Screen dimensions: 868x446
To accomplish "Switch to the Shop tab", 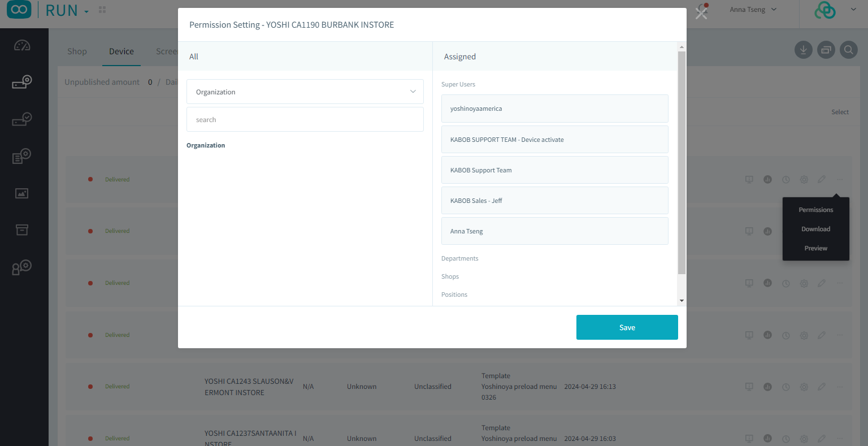I will [x=77, y=51].
